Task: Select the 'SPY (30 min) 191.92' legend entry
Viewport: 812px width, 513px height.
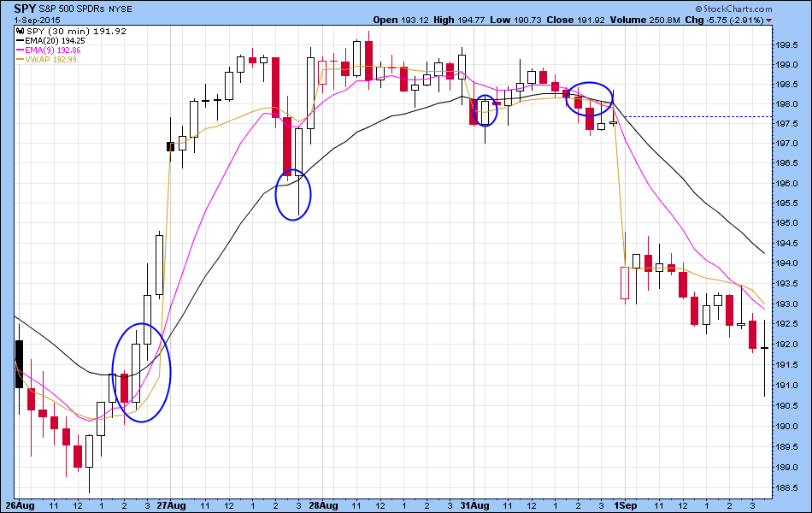Action: 76,31
